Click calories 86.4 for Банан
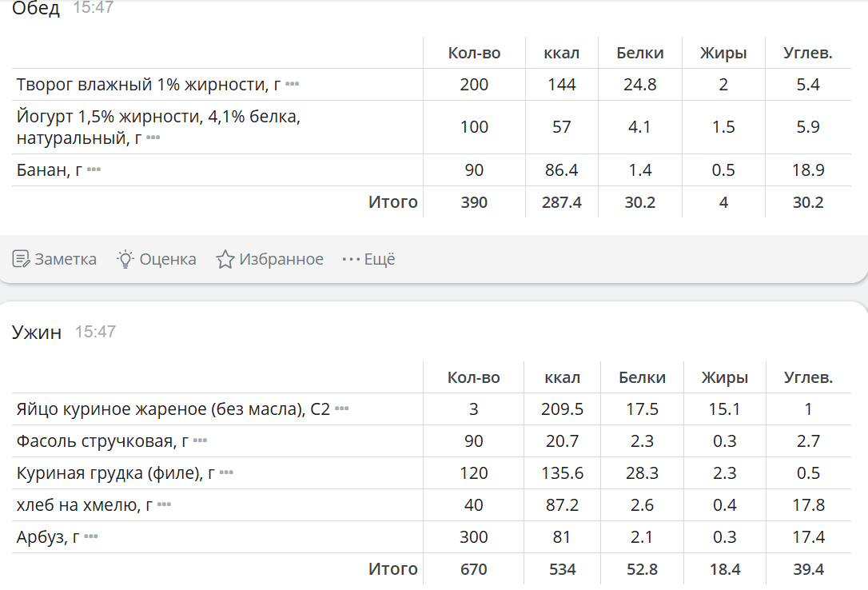Viewport: 868px width, 590px height. 562,169
